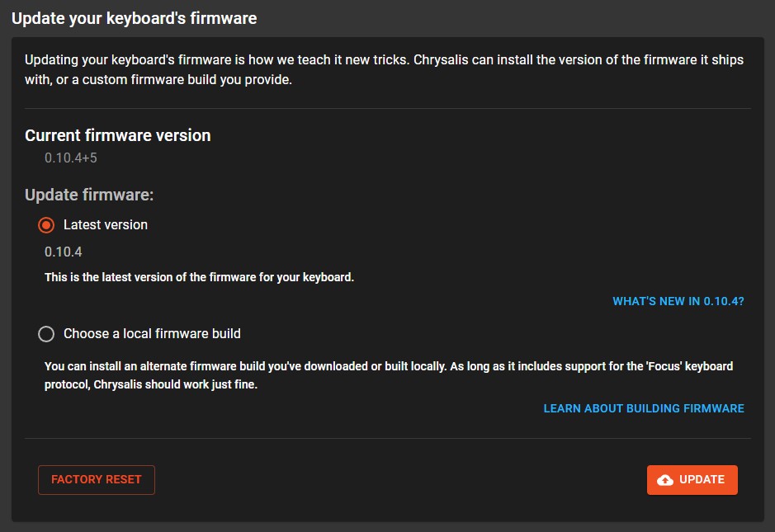Click the Latest version label text
The height and width of the screenshot is (532, 775).
(x=106, y=224)
